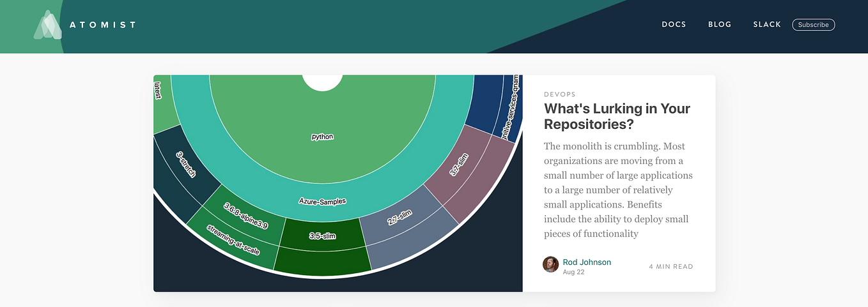Open the DOCS menu item
This screenshot has height=307, width=868.
point(674,24)
